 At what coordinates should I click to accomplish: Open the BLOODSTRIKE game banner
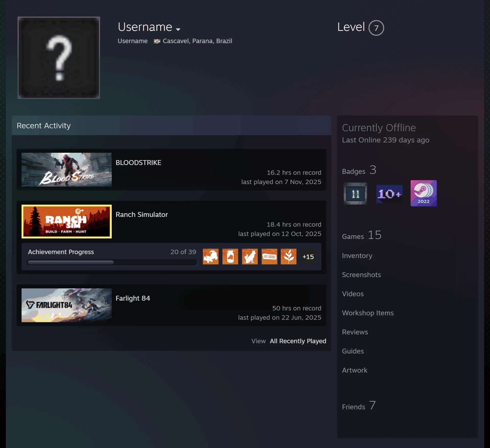click(x=67, y=170)
